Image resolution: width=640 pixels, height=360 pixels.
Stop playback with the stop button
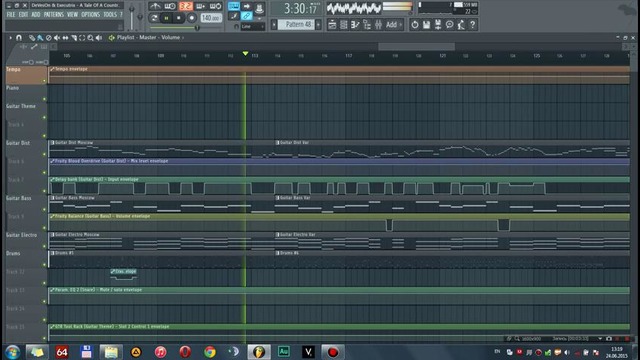pos(178,18)
